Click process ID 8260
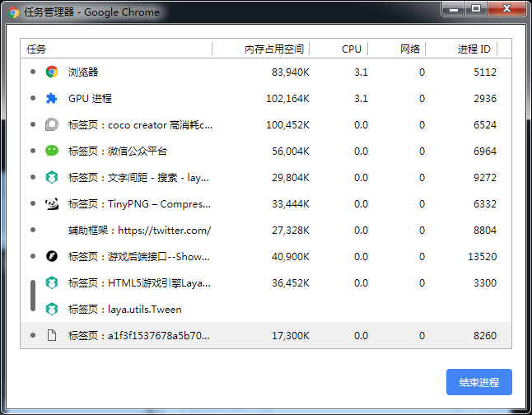Viewport: 532px width, 415px height. (x=485, y=336)
